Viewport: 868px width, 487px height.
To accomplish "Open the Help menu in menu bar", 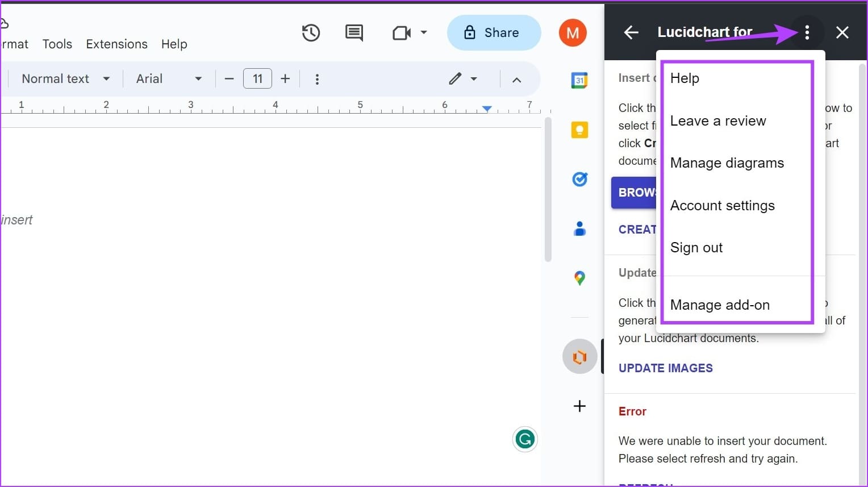I will (x=174, y=44).
